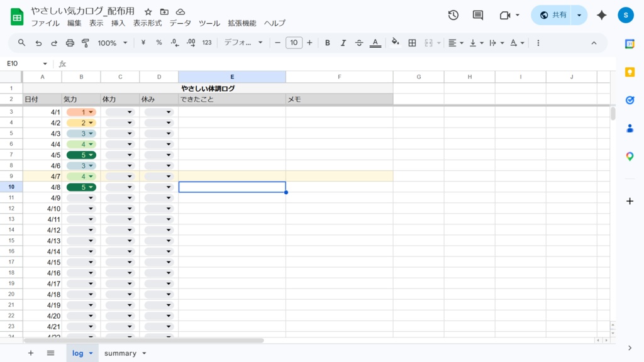This screenshot has width=644, height=362.
Task: Activate the paint format tool
Action: click(86, 43)
